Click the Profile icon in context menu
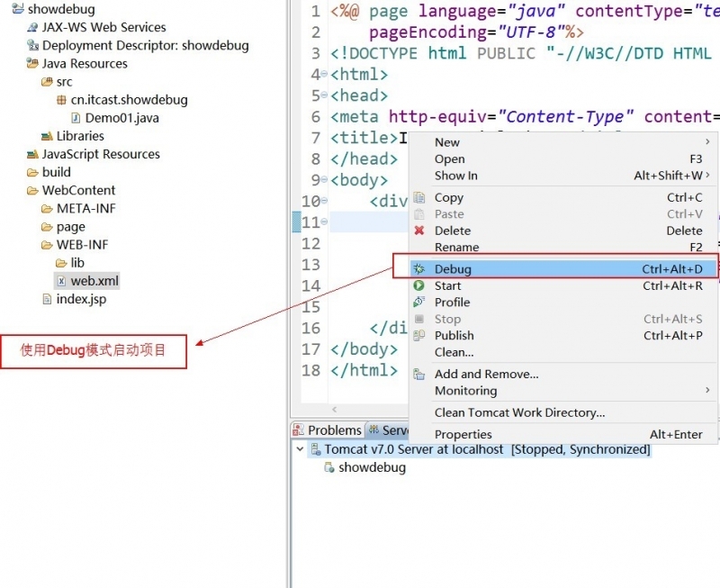This screenshot has height=588, width=720. tap(418, 302)
